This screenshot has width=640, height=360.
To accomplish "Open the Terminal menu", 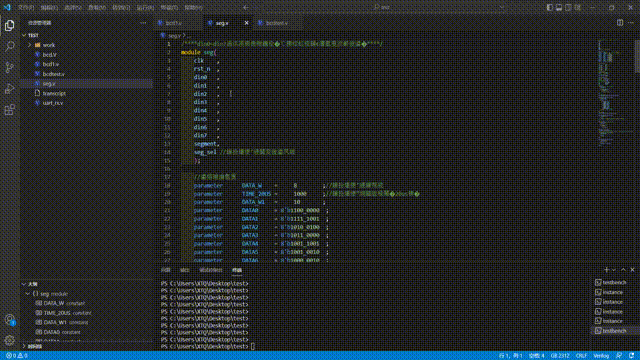I will click(x=169, y=7).
